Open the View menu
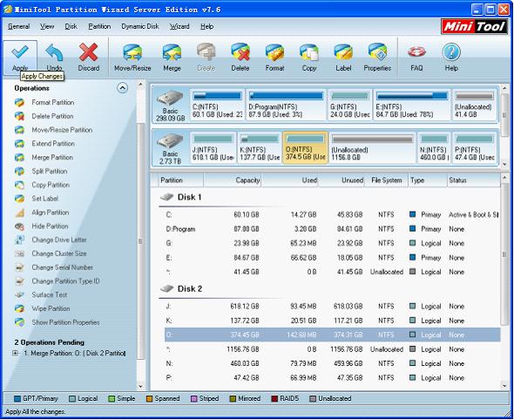This screenshot has height=420, width=514. pos(47,26)
